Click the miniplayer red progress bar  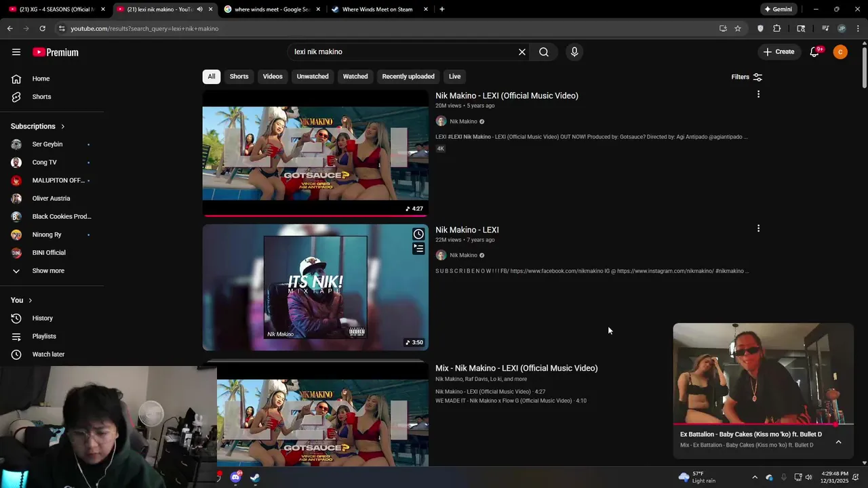pos(763,424)
